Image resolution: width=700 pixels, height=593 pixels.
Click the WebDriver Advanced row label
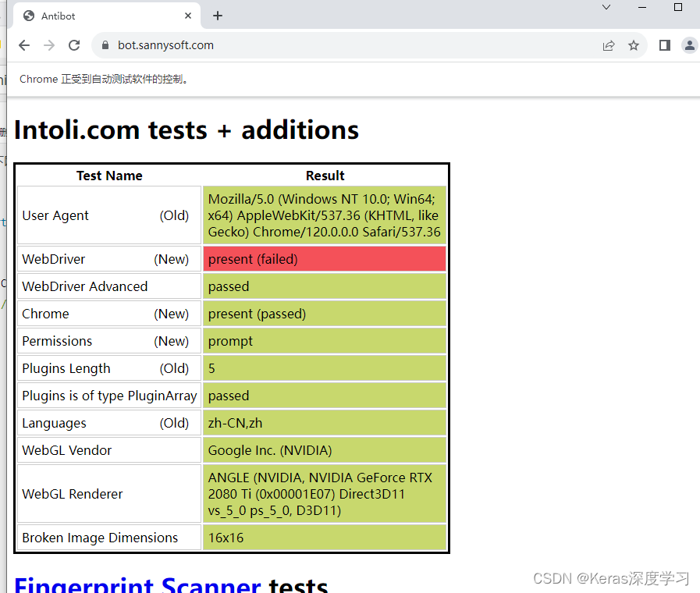[85, 286]
